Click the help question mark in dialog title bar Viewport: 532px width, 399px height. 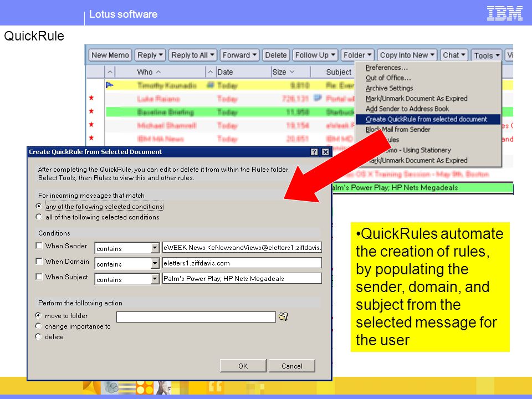pos(314,152)
